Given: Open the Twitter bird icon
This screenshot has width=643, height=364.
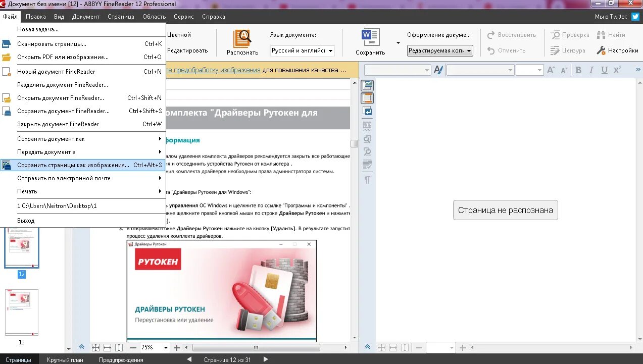Looking at the screenshot, I should pos(635,17).
